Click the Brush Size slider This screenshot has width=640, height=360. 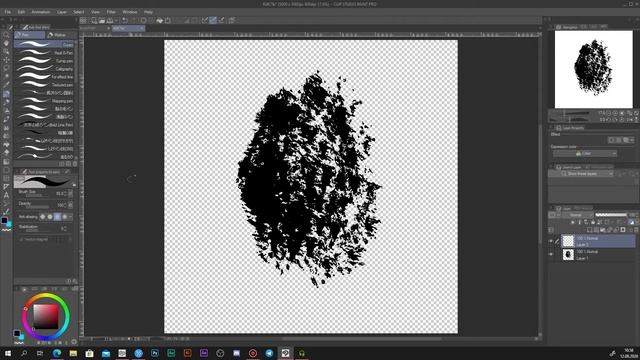click(37, 196)
